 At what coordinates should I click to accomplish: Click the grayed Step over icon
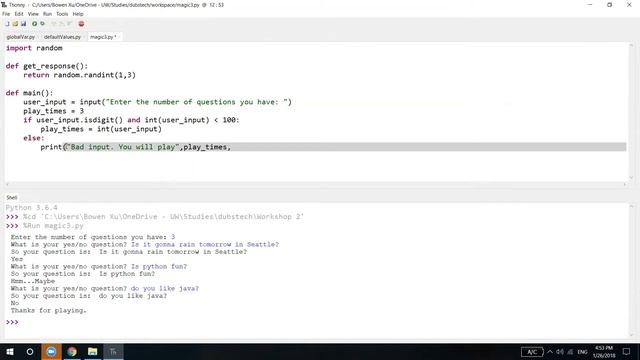point(53,24)
